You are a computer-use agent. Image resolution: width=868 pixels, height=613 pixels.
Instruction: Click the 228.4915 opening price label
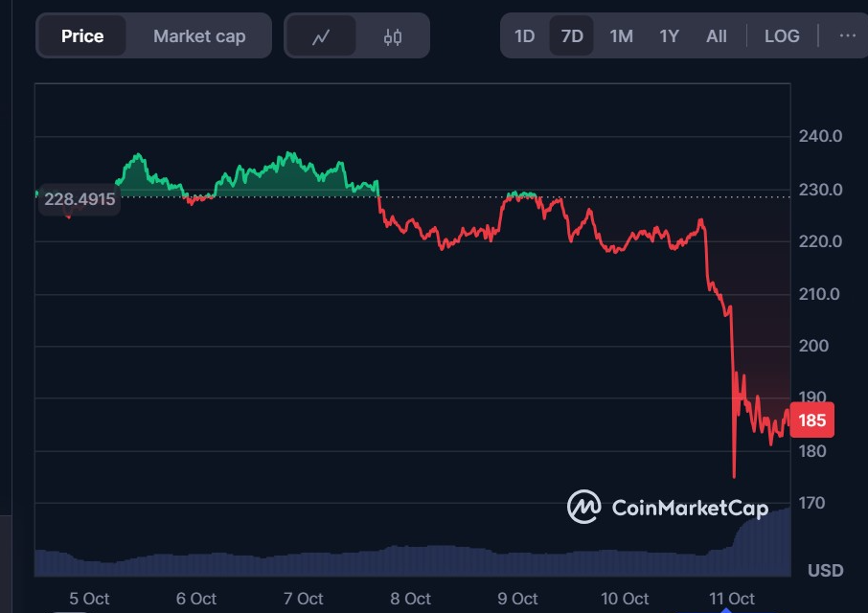tap(80, 199)
